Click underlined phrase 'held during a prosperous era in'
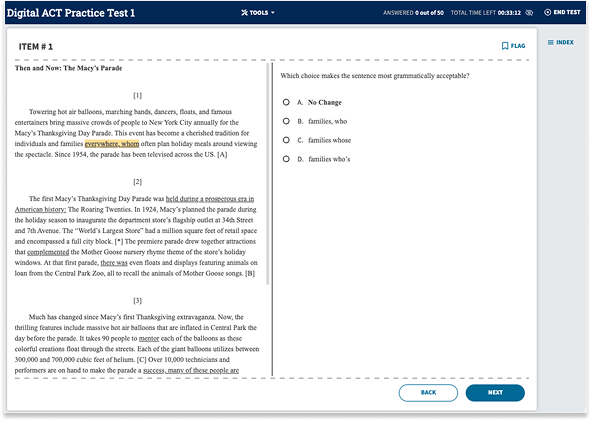The height and width of the screenshot is (421, 591). click(210, 199)
